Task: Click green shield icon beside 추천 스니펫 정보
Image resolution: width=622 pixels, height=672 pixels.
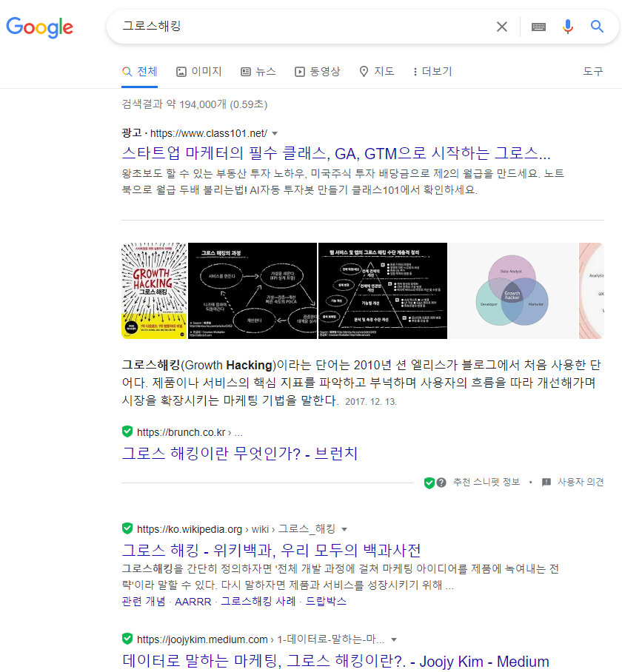Action: click(x=429, y=483)
